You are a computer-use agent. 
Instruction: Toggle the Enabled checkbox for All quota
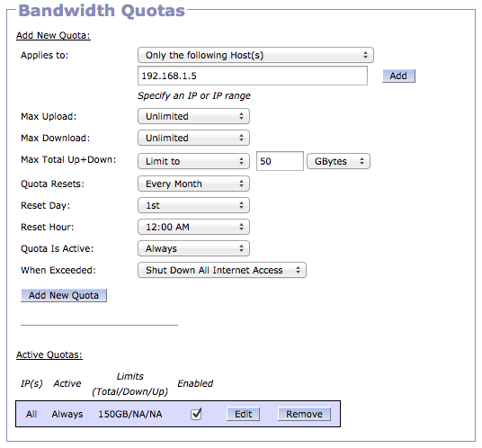coord(196,414)
